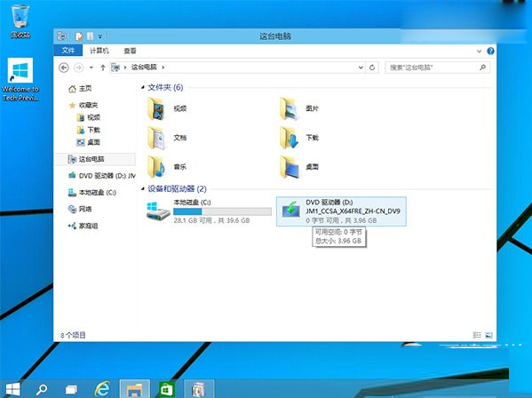Click the 文件夹 (6) group header text

tap(165, 88)
